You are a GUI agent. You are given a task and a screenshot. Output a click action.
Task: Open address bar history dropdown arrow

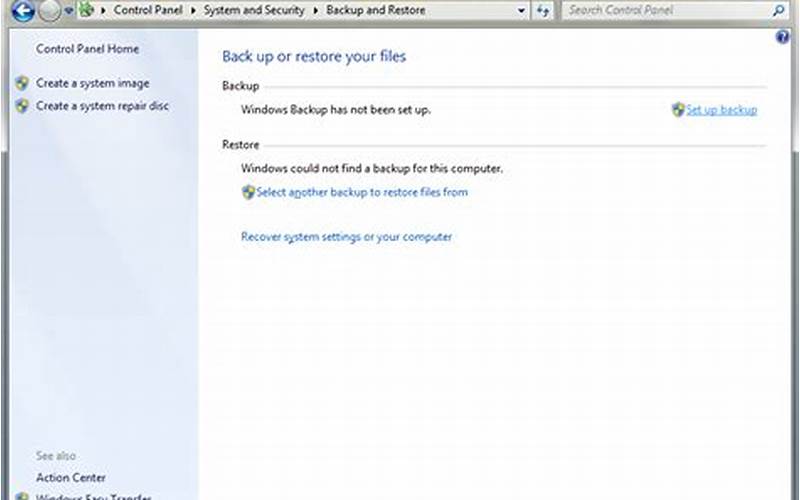521,10
